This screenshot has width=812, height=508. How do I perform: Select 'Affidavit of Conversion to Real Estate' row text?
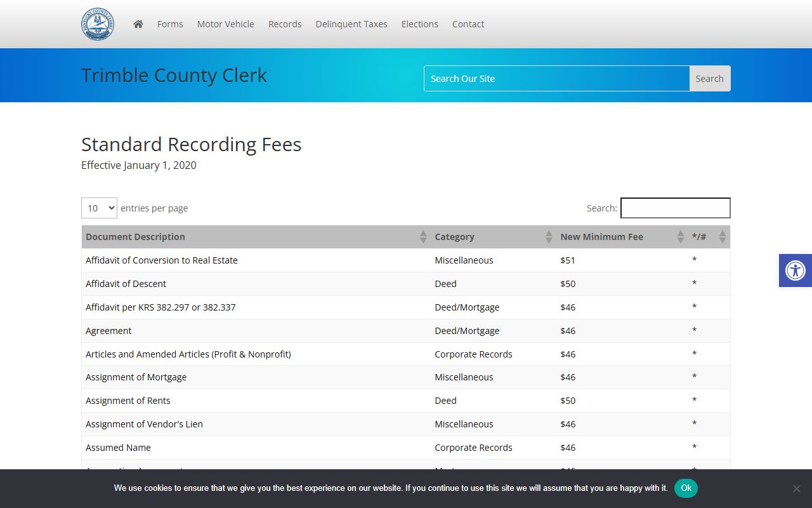(162, 260)
